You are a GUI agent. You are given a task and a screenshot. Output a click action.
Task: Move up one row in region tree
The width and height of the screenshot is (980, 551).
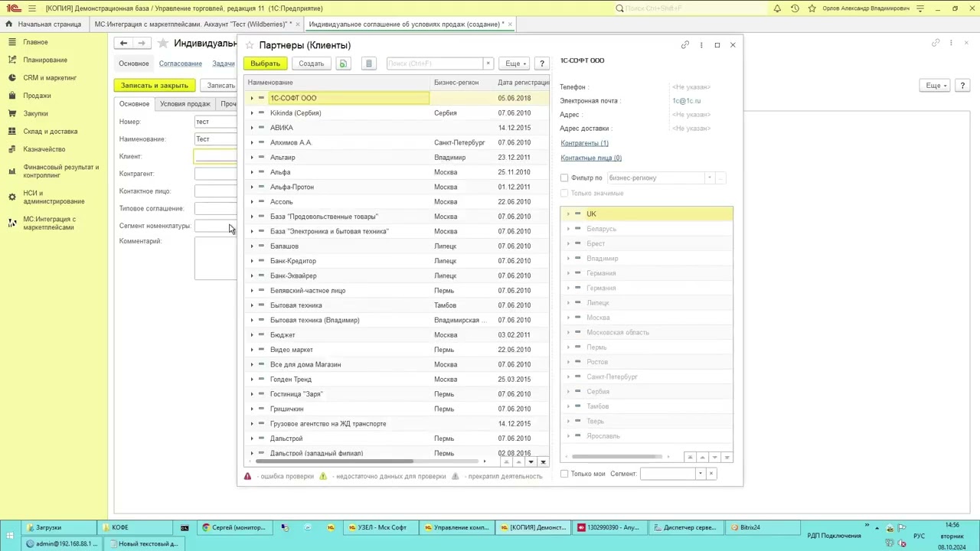pos(702,457)
